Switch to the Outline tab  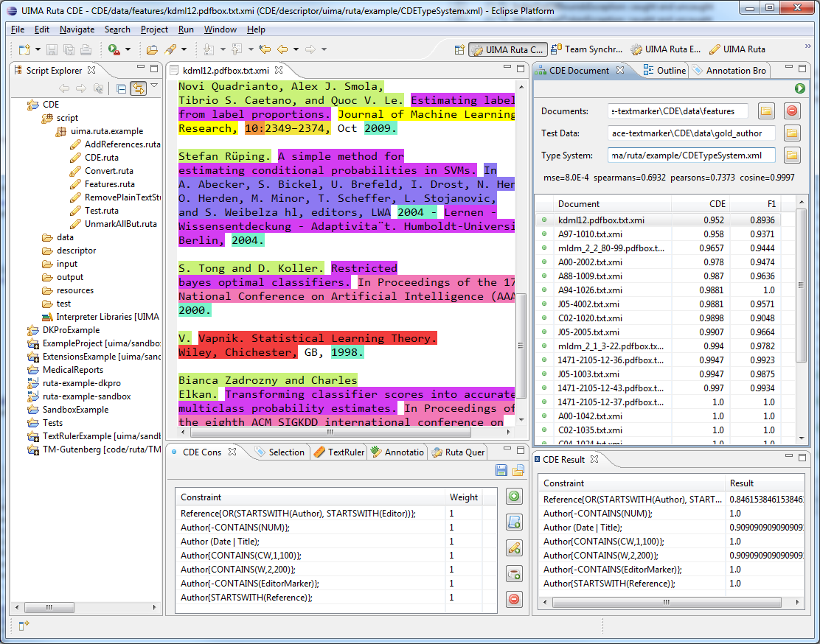(x=665, y=71)
